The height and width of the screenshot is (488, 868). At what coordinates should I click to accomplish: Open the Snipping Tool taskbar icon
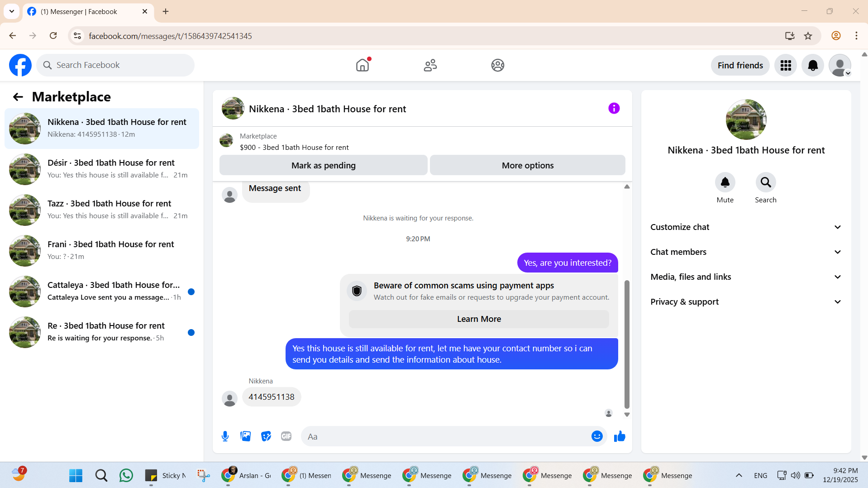[x=204, y=475]
